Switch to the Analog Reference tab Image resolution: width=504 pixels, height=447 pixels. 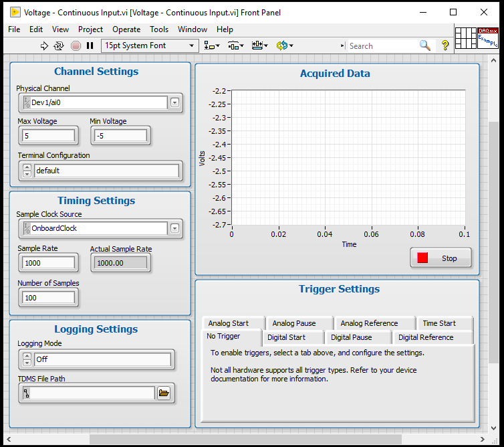click(x=374, y=323)
